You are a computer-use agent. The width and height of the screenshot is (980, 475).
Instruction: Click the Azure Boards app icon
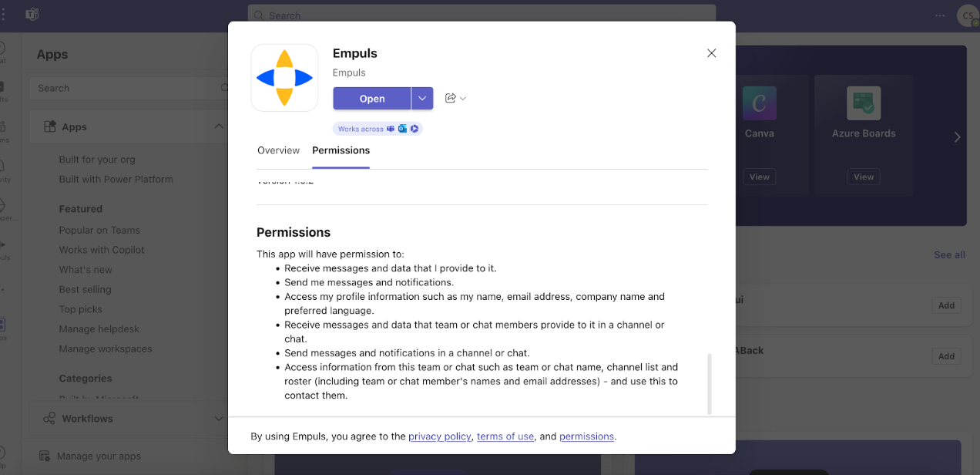coord(863,103)
